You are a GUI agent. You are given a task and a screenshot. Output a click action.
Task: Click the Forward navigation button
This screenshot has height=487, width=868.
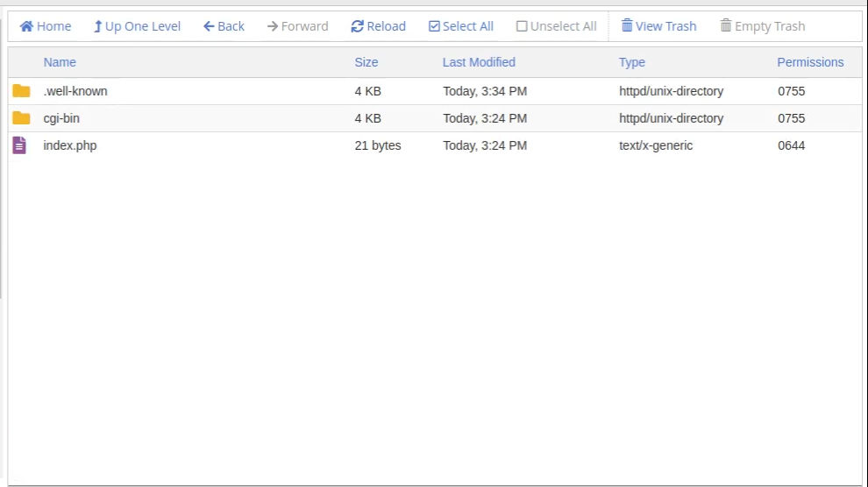tap(297, 26)
